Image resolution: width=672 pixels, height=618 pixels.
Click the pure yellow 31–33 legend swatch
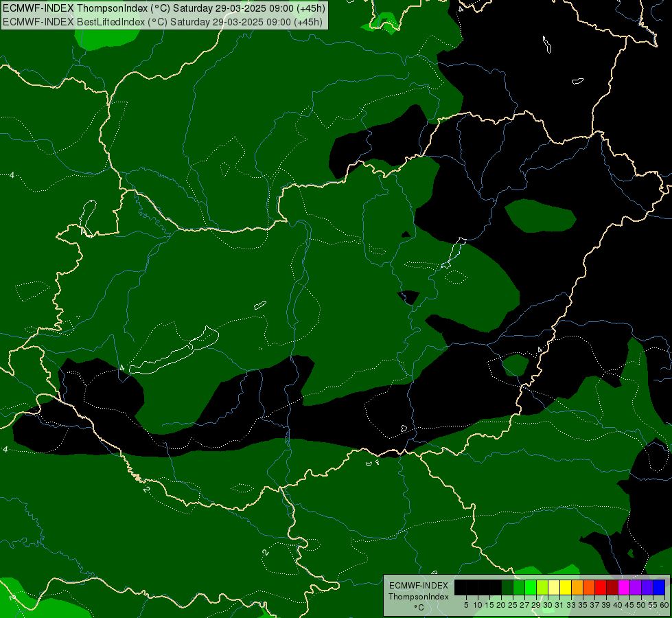(566, 587)
